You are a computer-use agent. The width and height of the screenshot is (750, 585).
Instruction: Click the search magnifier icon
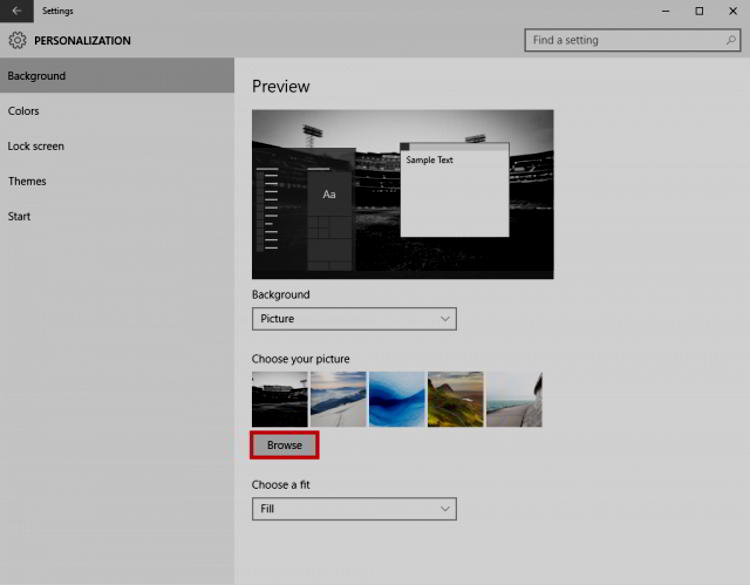coord(731,40)
